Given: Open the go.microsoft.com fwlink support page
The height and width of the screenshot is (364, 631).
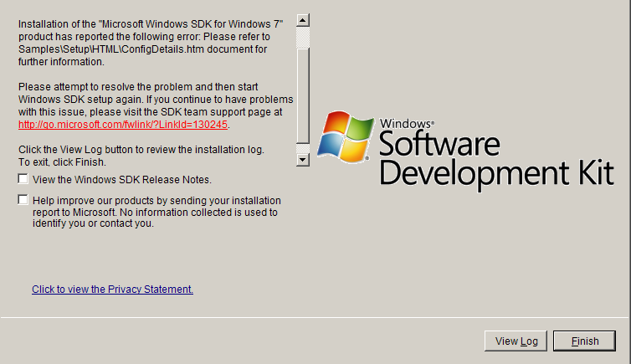Looking at the screenshot, I should coord(123,125).
